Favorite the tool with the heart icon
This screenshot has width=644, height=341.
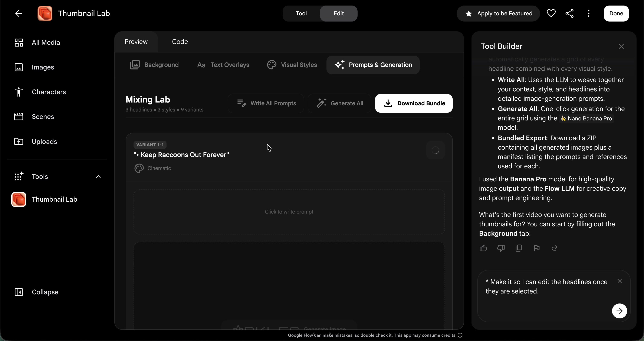click(551, 13)
